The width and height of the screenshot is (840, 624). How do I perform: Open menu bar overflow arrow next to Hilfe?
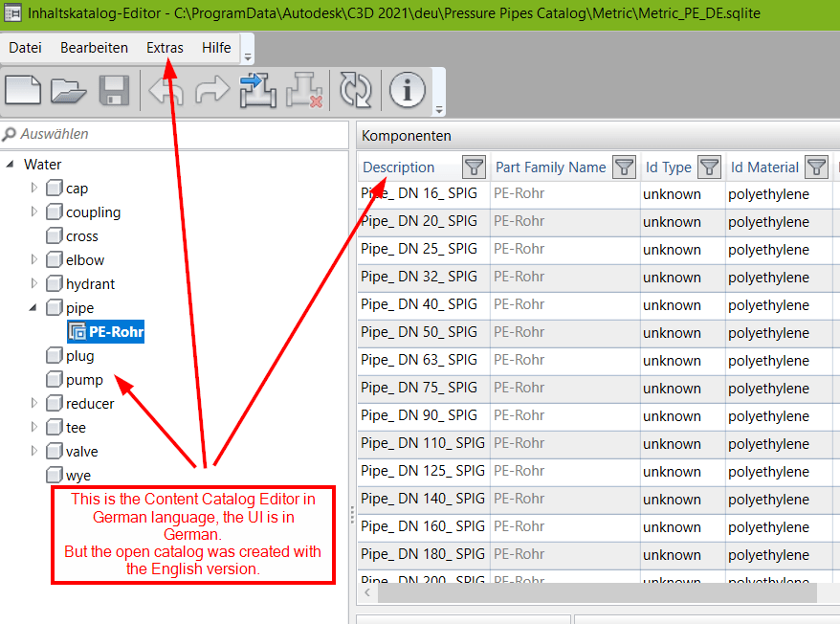(x=248, y=56)
